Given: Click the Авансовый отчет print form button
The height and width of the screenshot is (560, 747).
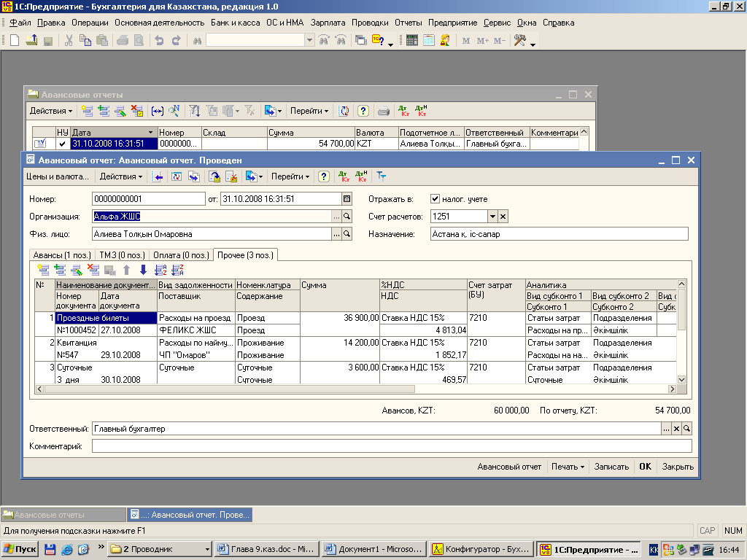Looking at the screenshot, I should [509, 467].
